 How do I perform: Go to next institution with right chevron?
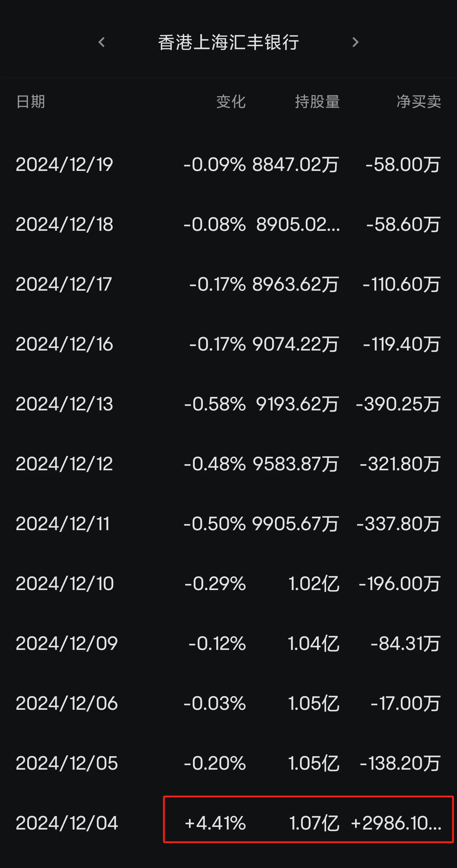tap(355, 42)
